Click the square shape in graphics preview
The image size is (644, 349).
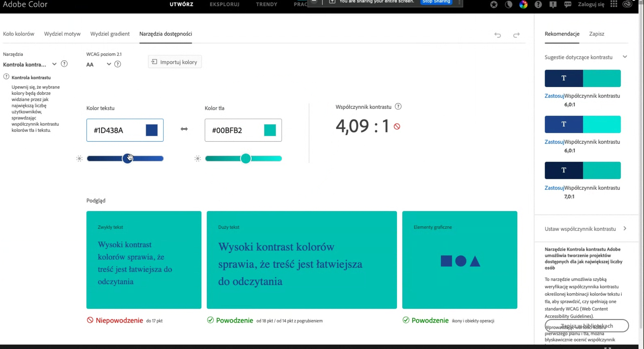[446, 261]
